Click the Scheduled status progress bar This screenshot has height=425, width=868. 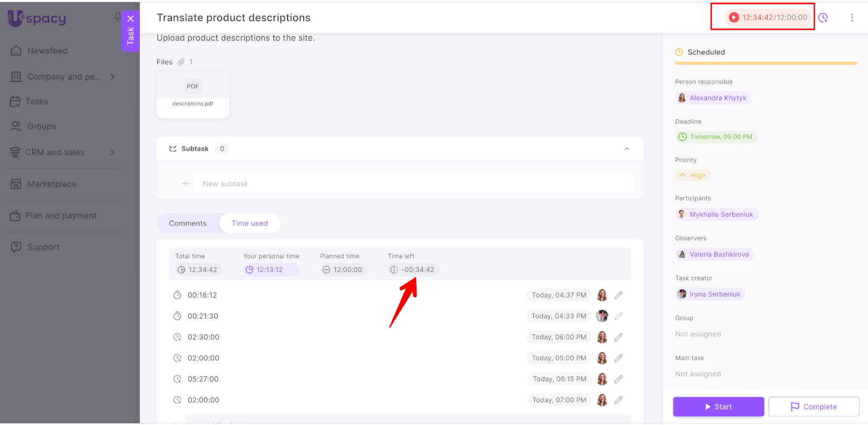pos(766,63)
